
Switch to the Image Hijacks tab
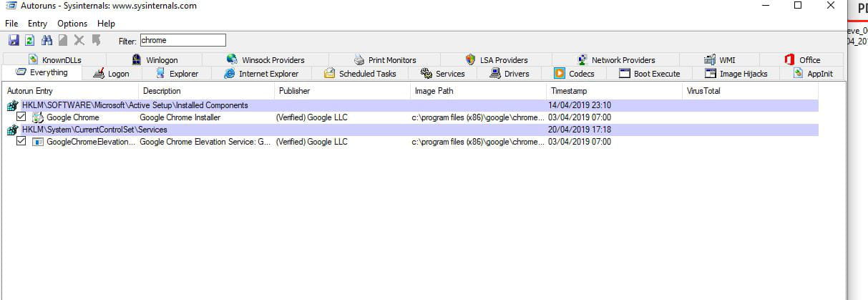(736, 74)
